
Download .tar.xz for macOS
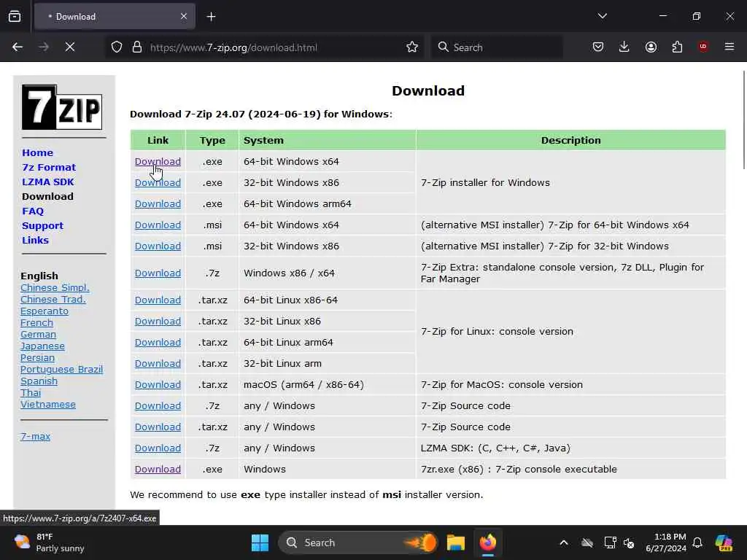click(158, 385)
